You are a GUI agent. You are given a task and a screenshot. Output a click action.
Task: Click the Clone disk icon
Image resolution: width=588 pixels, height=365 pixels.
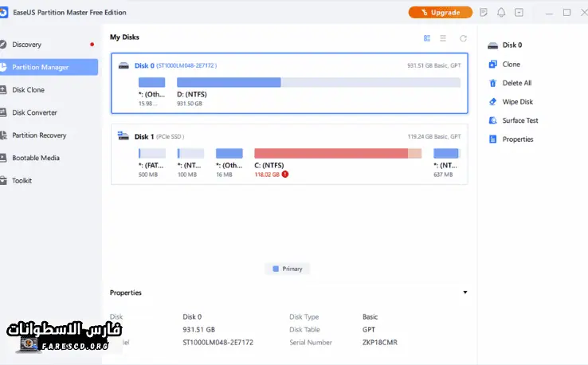[x=493, y=65]
